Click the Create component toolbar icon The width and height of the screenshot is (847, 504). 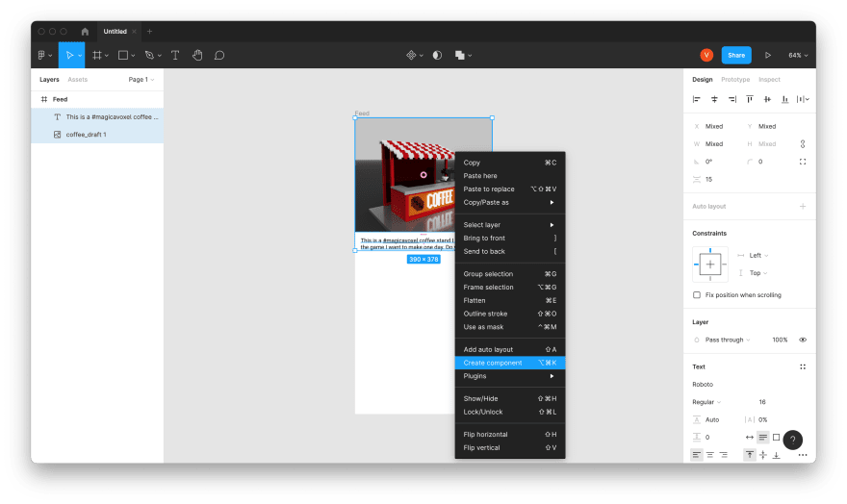click(x=411, y=55)
